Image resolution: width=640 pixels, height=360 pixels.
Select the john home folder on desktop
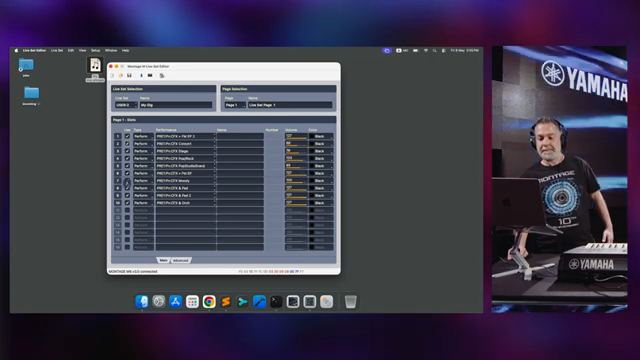coord(26,65)
